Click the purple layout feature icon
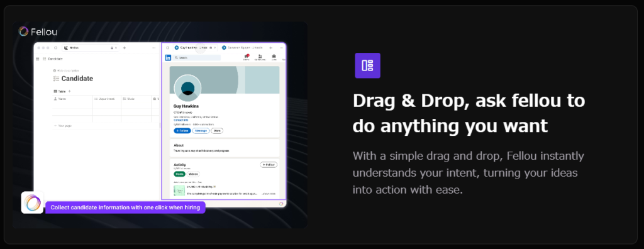This screenshot has width=644, height=249. (367, 65)
